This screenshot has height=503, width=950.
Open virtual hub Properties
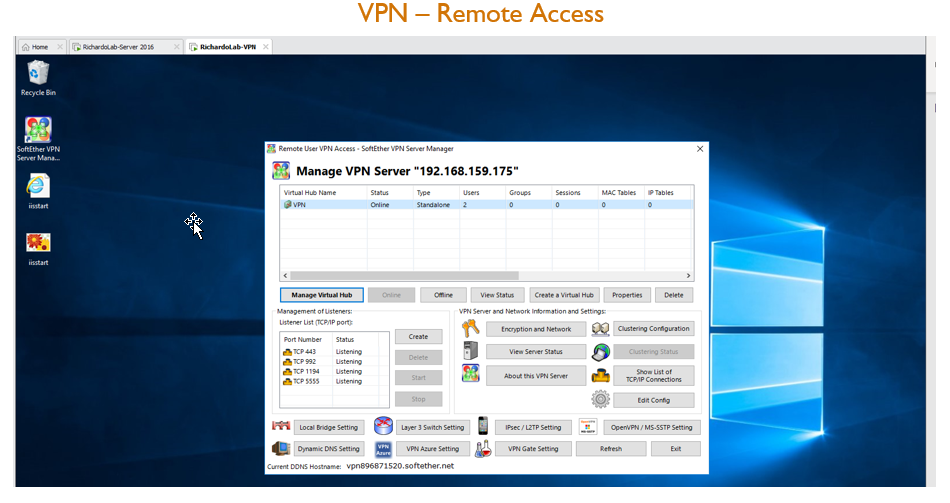(x=627, y=295)
